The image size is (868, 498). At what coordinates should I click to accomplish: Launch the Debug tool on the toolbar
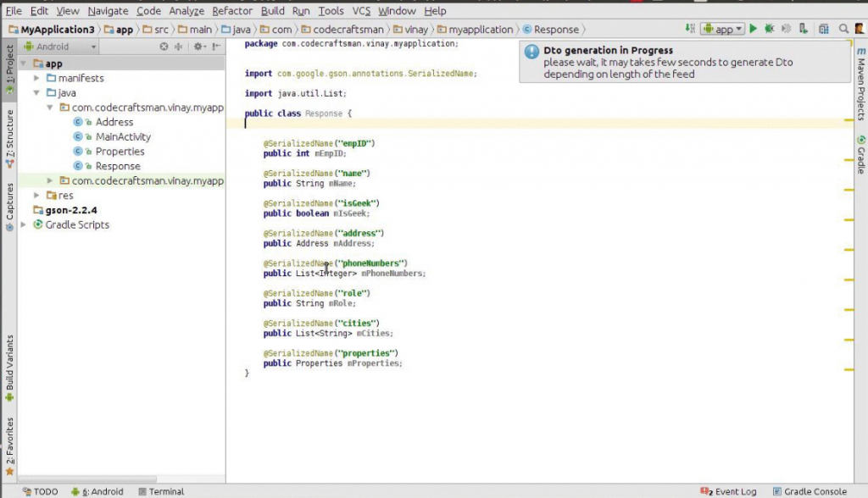[x=769, y=28]
